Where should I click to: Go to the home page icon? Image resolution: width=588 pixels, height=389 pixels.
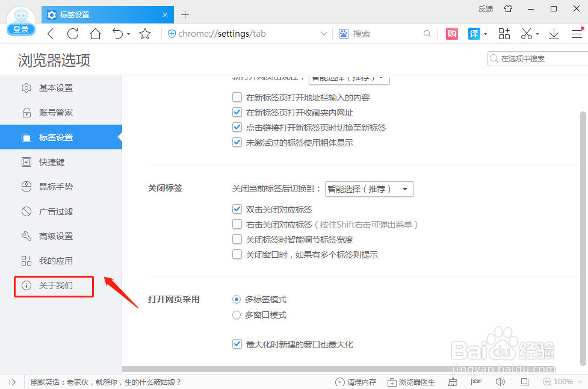(x=95, y=34)
